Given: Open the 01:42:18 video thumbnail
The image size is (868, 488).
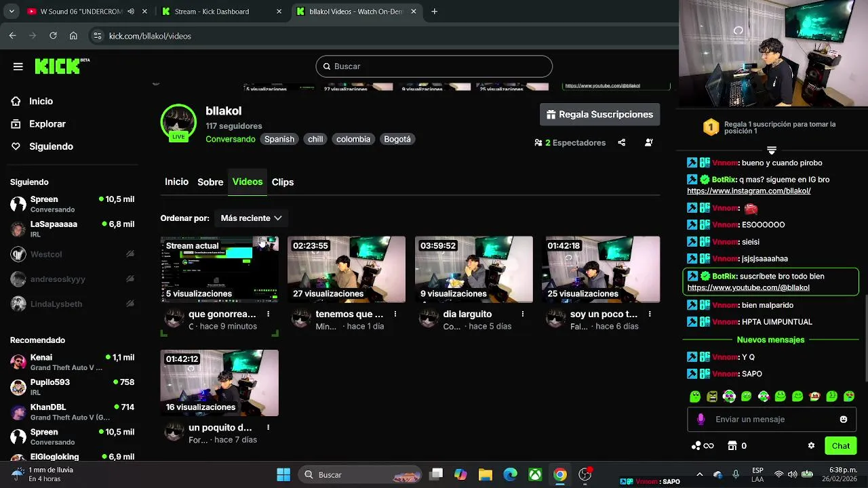Looking at the screenshot, I should [601, 269].
